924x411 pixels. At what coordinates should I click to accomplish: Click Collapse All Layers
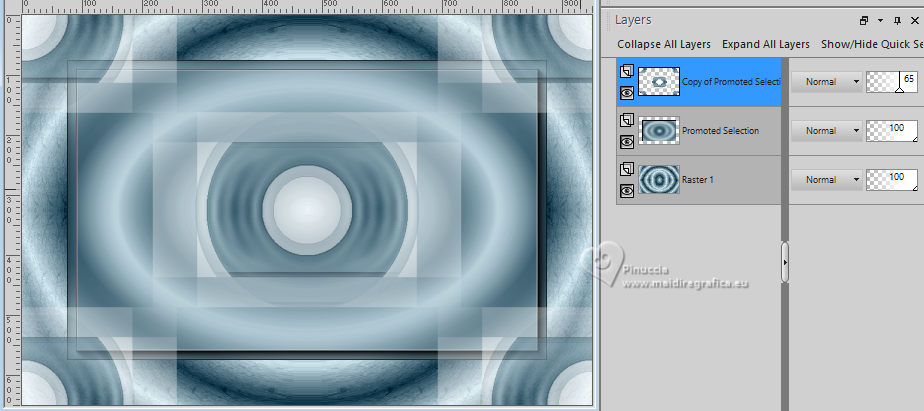(664, 44)
